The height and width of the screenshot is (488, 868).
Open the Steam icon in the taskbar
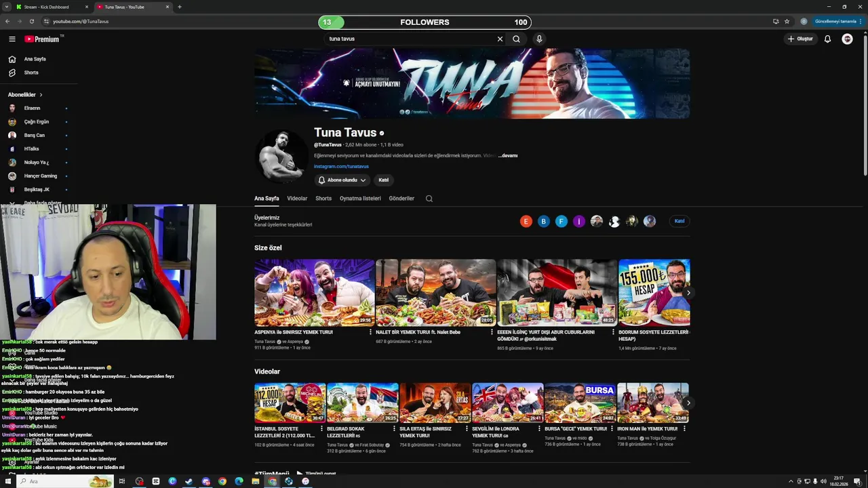(x=189, y=481)
